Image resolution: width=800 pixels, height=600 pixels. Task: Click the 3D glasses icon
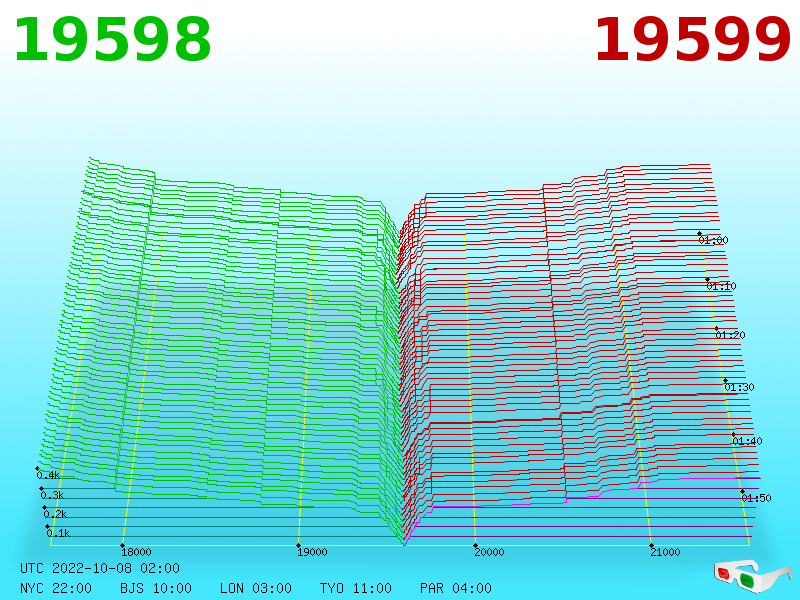(x=752, y=576)
